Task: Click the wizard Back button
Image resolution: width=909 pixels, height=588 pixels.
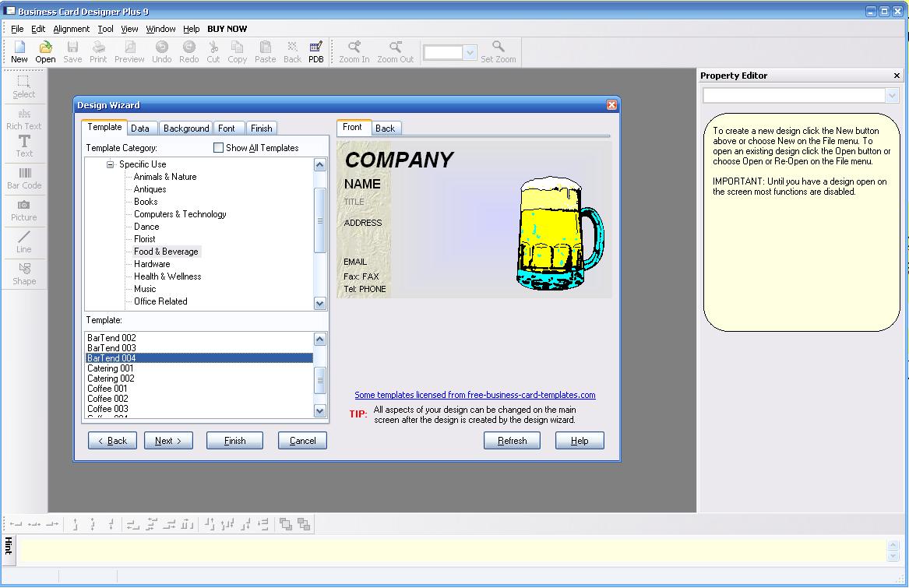Action: pyautogui.click(x=112, y=441)
